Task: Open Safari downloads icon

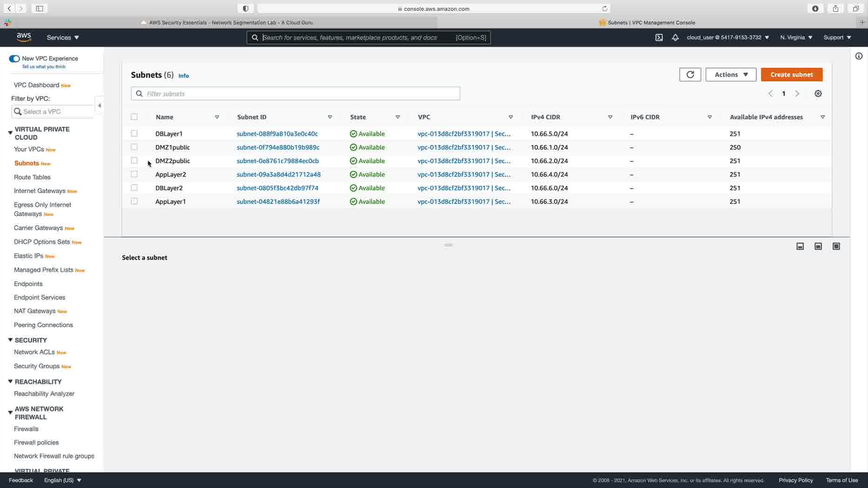Action: click(x=815, y=8)
